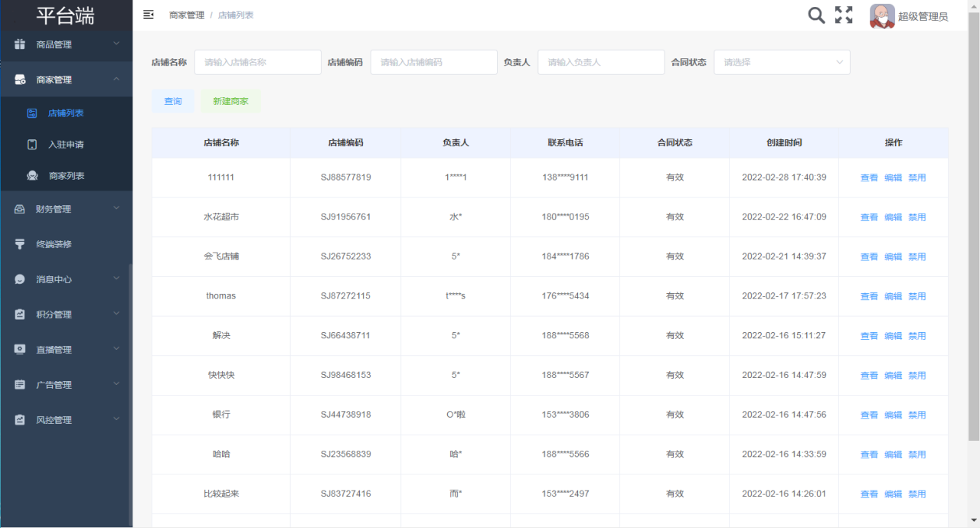980x528 pixels.
Task: Click store code SJ88577819
Action: [x=345, y=178]
